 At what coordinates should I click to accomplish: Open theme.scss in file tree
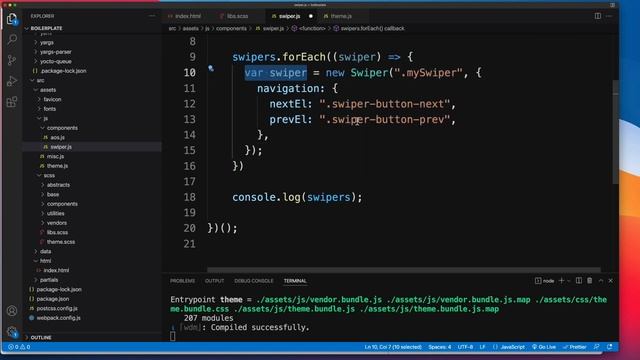coord(60,242)
